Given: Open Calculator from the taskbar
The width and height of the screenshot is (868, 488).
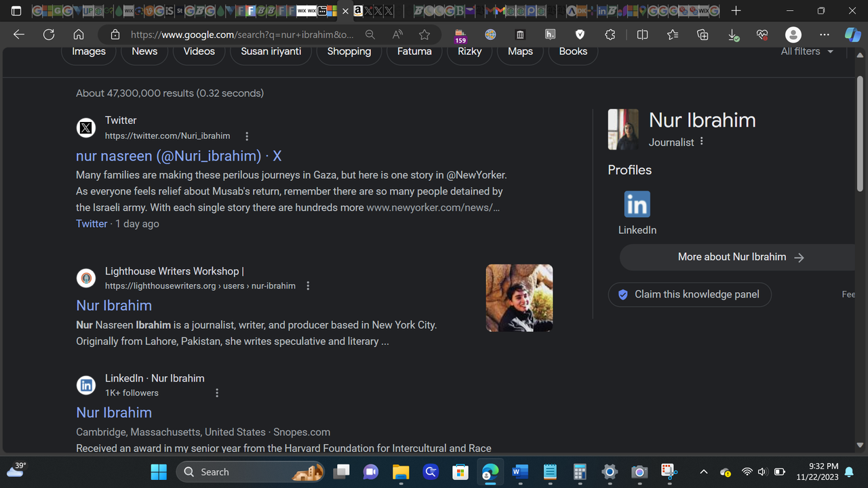Looking at the screenshot, I should click(x=580, y=472).
